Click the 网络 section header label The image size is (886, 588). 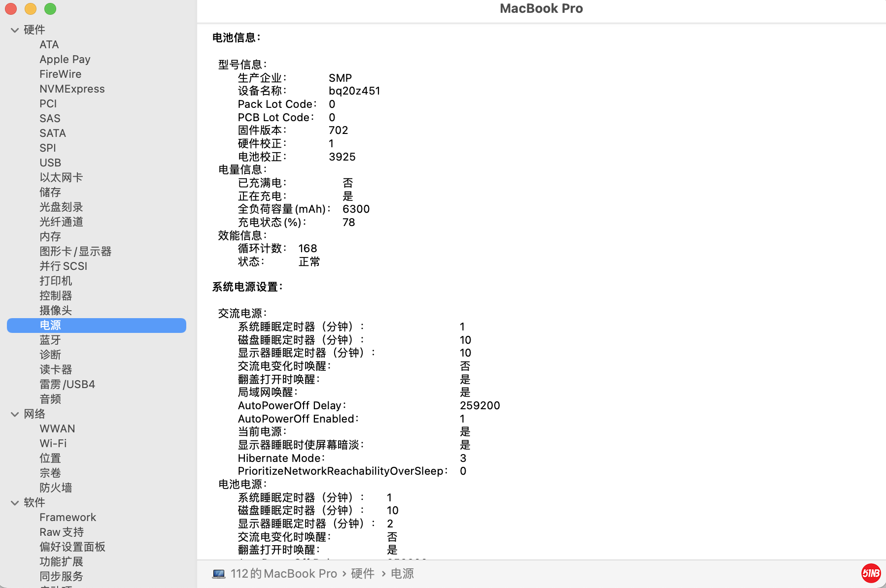point(34,414)
